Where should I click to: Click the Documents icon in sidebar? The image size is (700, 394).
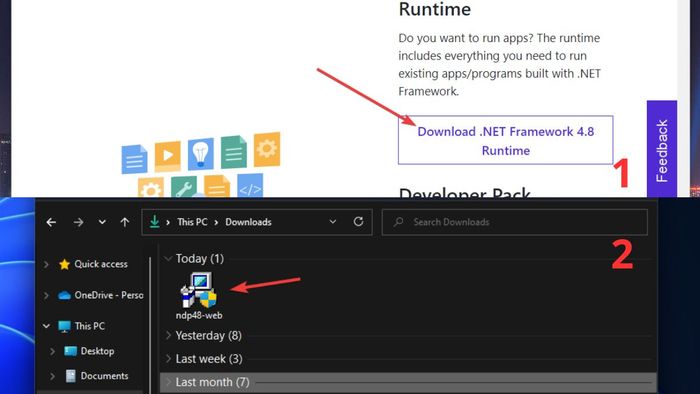(71, 376)
